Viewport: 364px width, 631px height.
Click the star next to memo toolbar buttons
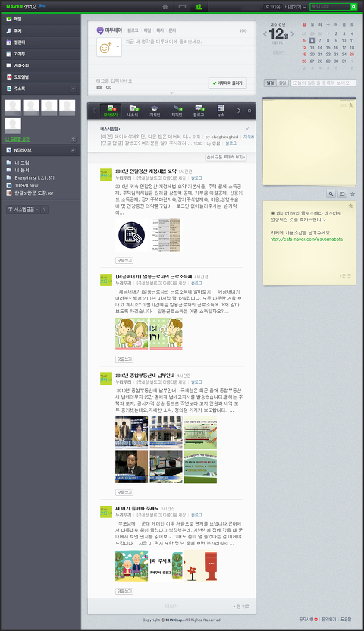[x=353, y=194]
